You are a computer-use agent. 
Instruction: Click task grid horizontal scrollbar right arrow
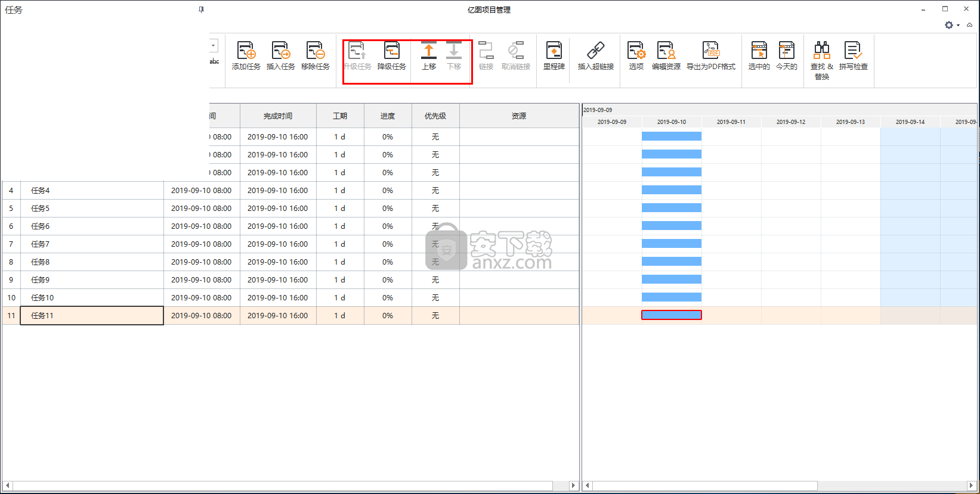573,486
